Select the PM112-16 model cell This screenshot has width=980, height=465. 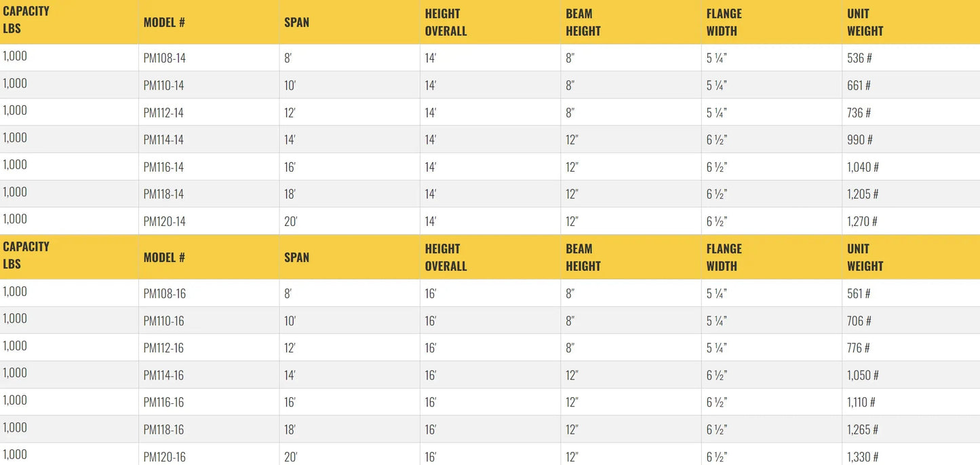[163, 348]
